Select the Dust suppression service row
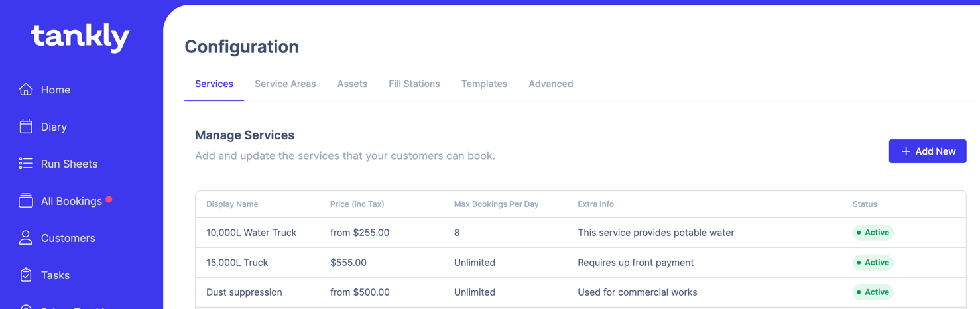980x309 pixels. pos(244,292)
